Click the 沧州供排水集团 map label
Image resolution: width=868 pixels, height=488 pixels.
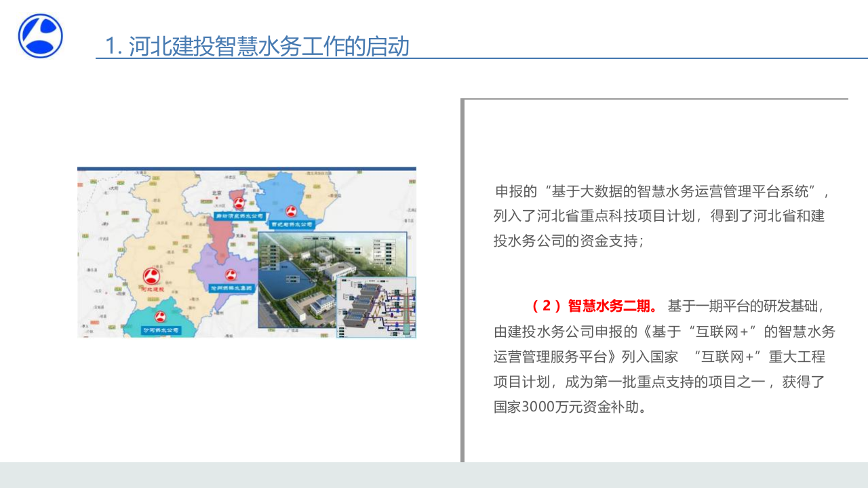[x=231, y=288]
